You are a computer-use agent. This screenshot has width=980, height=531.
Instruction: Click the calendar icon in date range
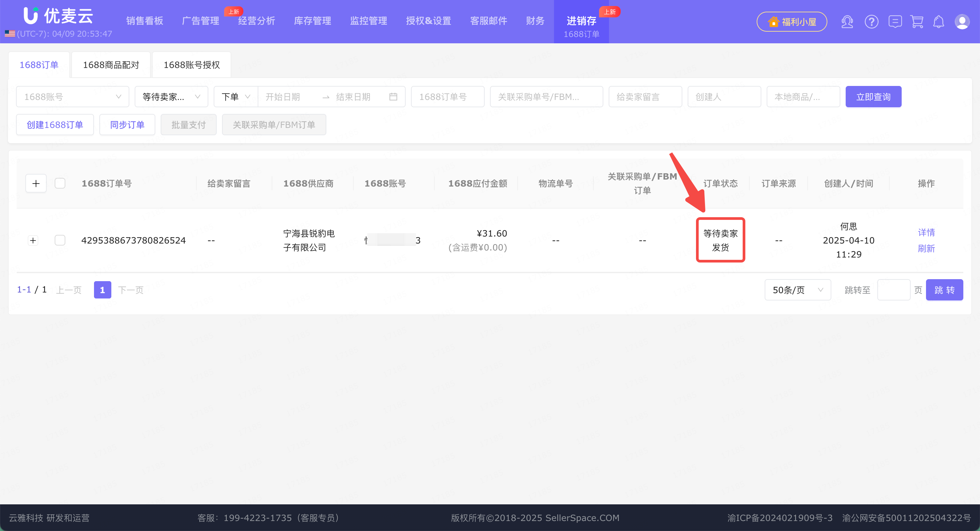(393, 97)
